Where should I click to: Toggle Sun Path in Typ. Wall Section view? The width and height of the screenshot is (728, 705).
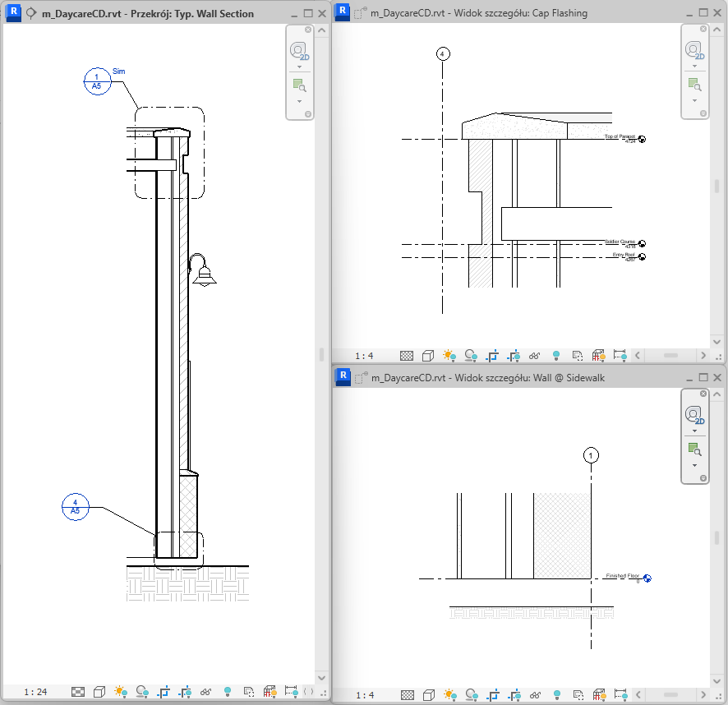click(x=121, y=692)
